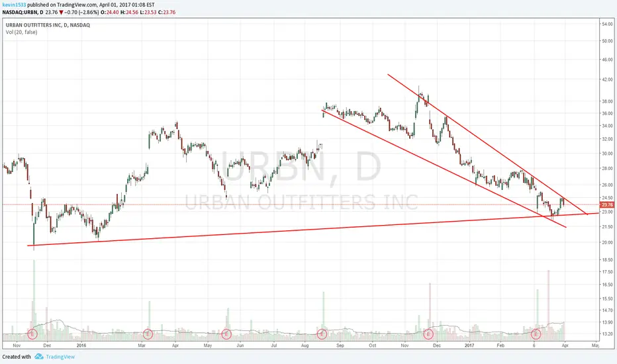Select the L:23.53 low value
This screenshot has width=617, height=364.
click(x=149, y=12)
